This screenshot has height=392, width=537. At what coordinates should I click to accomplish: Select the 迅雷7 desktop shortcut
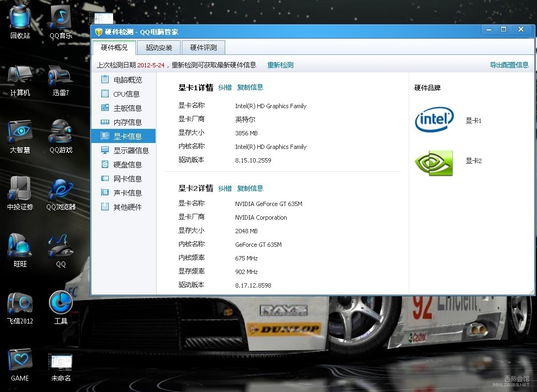pos(61,80)
